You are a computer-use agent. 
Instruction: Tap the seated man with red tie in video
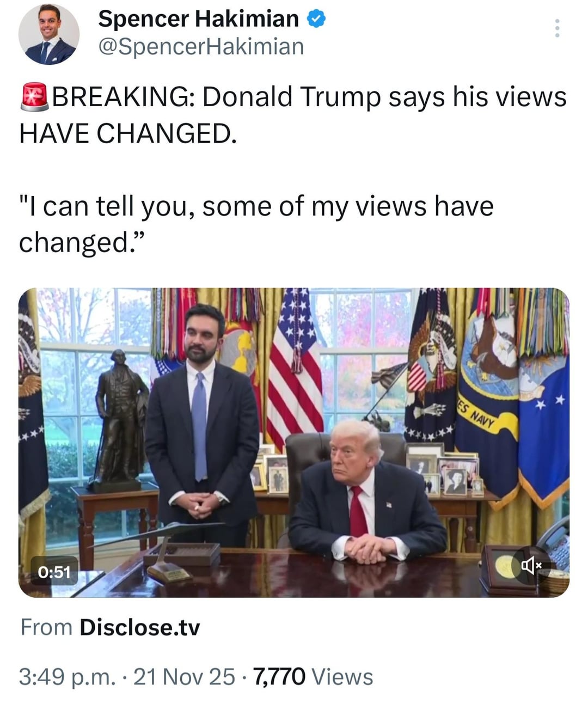[365, 493]
